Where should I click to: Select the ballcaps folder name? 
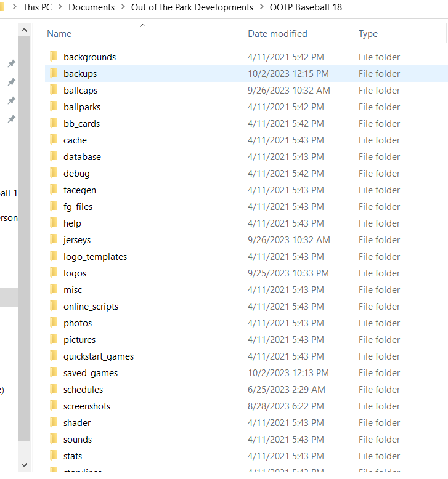(81, 91)
